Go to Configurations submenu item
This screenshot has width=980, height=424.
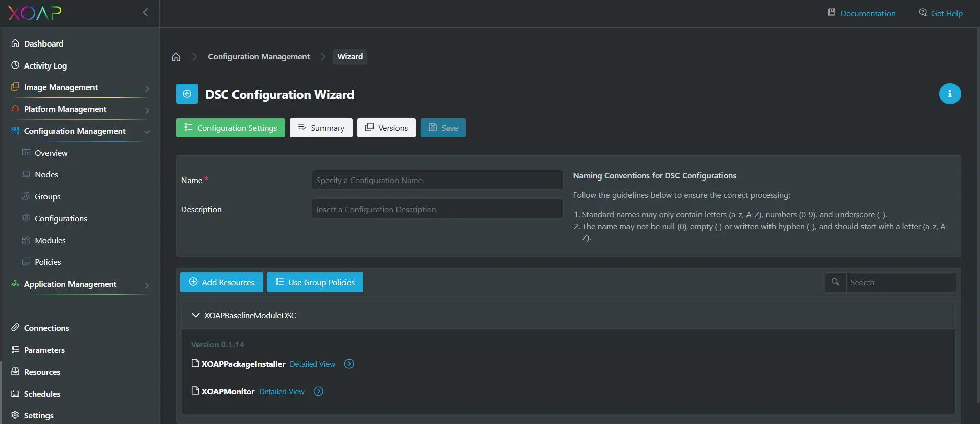[x=61, y=218]
